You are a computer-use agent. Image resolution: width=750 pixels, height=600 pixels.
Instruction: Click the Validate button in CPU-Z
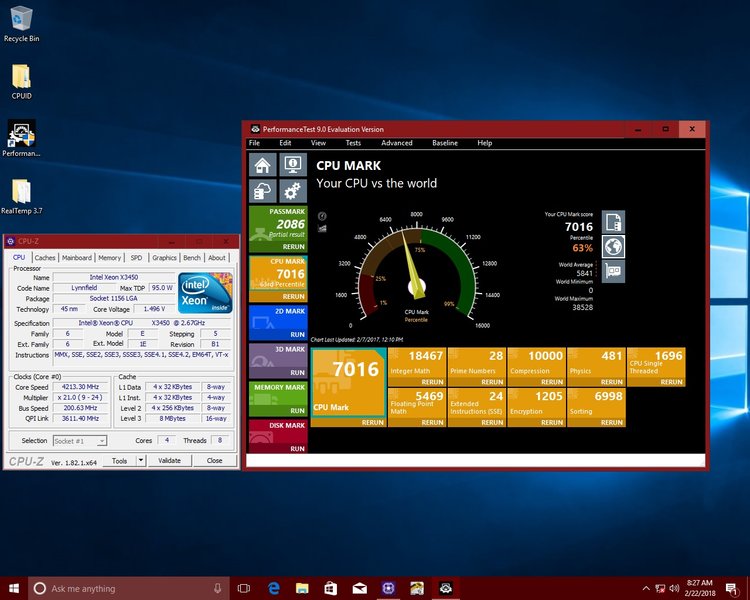click(169, 461)
